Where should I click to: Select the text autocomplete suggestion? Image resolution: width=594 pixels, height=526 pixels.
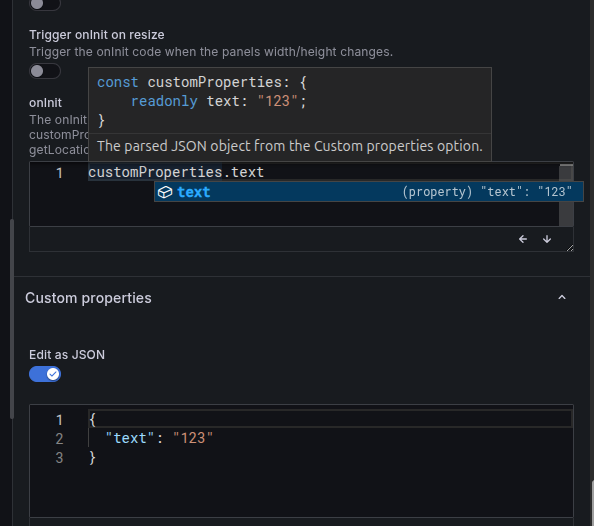pos(369,192)
